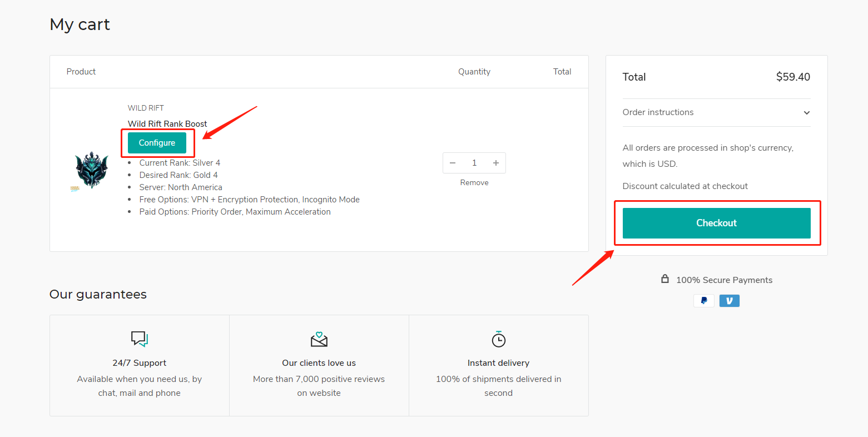Click the Instant delivery stopwatch icon
Screen dimensions: 868x437
coord(498,339)
